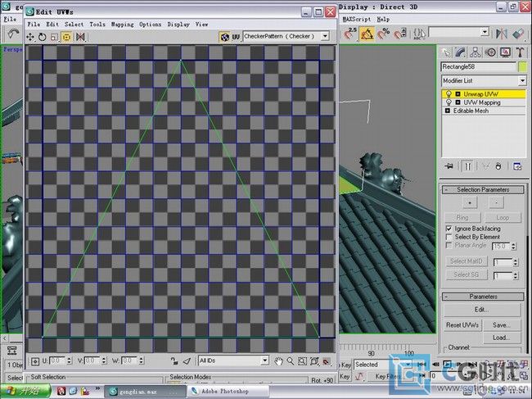Click the Configure Modifier Sets icon
The width and height of the screenshot is (532, 399).
[517, 166]
